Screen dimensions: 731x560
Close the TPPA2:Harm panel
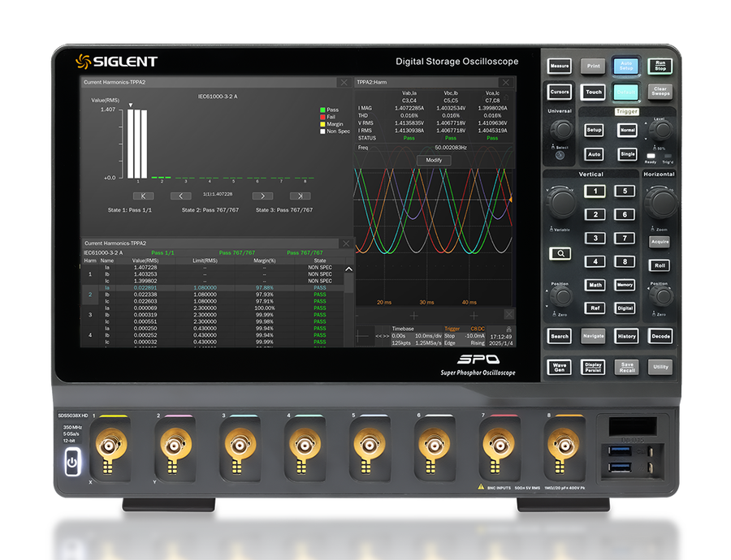point(506,83)
